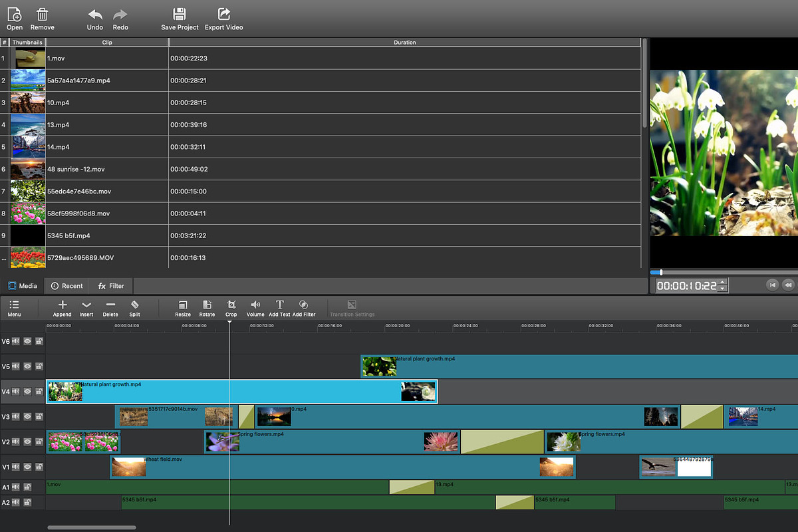Click the timecode field showing 00:00:10:22
Screen dimensions: 798x532
click(688, 286)
